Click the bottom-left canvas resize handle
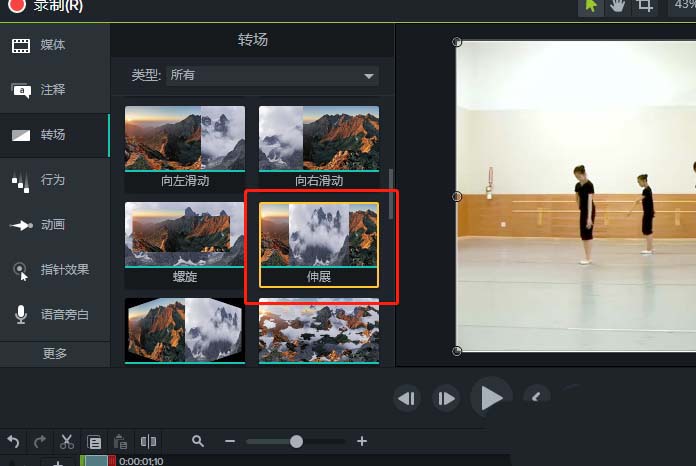Image resolution: width=696 pixels, height=466 pixels. click(457, 351)
